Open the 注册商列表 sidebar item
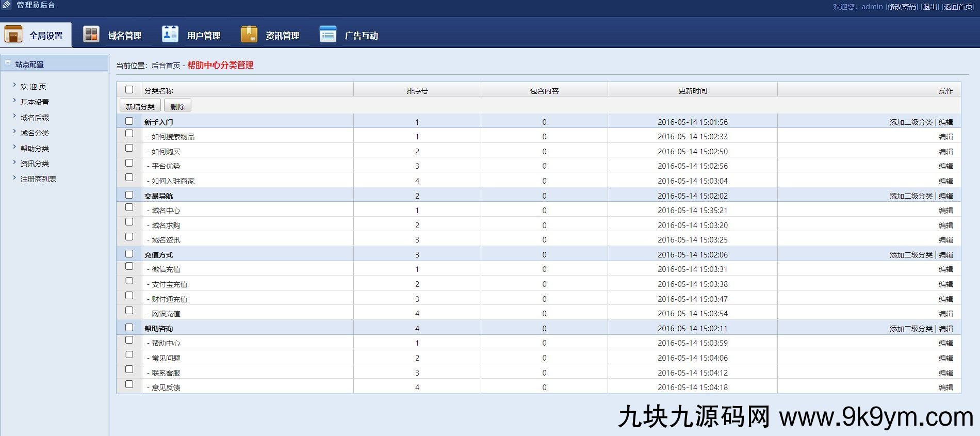 38,179
